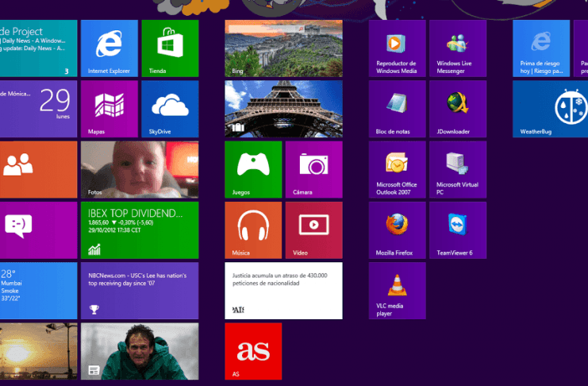588x386 pixels.
Task: Open the WeatherBug tile
Action: tap(551, 109)
